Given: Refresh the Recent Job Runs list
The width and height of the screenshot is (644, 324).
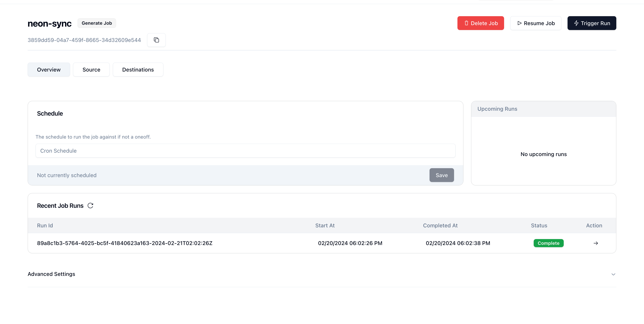Looking at the screenshot, I should pyautogui.click(x=90, y=206).
